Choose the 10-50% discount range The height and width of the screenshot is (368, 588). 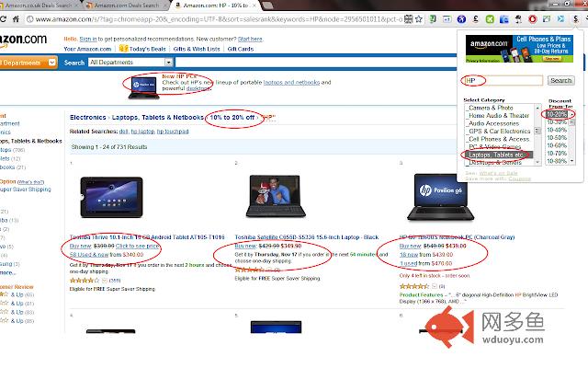pyautogui.click(x=557, y=138)
